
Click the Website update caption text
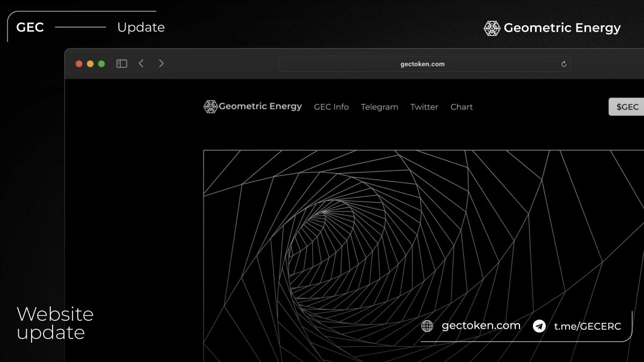tap(55, 323)
